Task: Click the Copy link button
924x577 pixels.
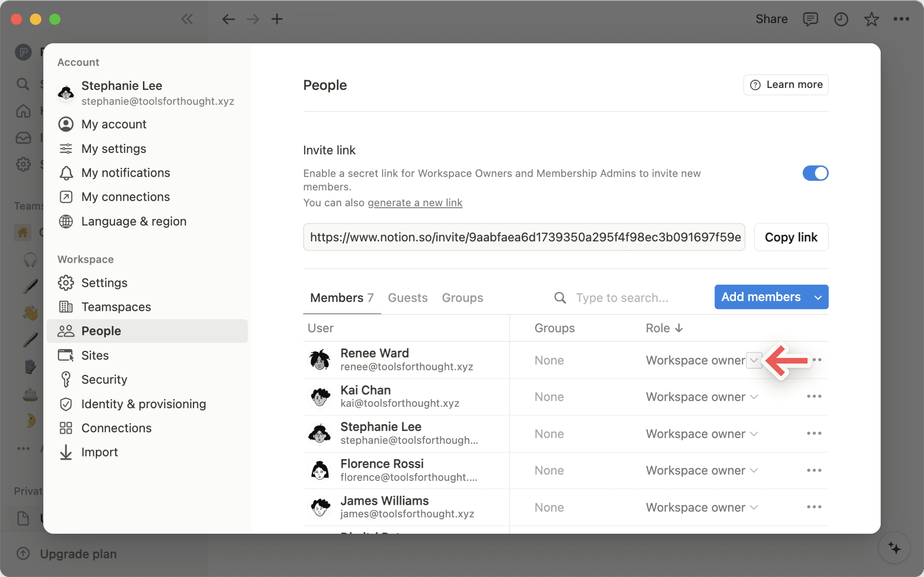Action: (791, 237)
